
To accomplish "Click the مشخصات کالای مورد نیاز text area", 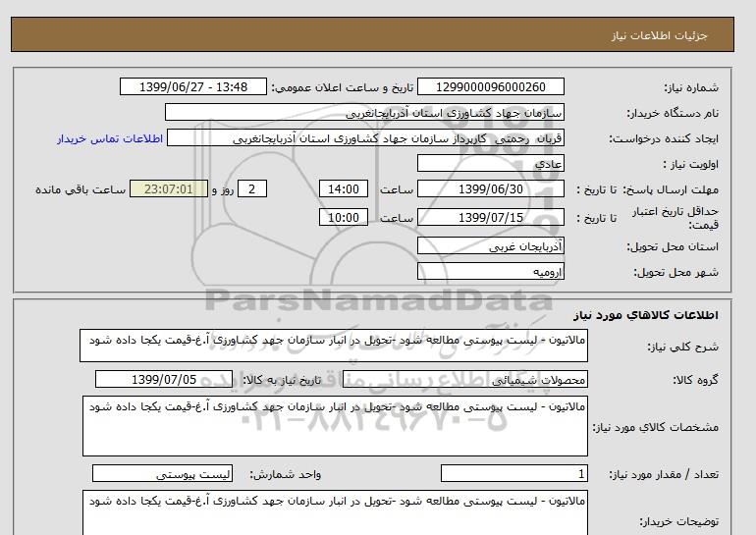I will (335, 425).
